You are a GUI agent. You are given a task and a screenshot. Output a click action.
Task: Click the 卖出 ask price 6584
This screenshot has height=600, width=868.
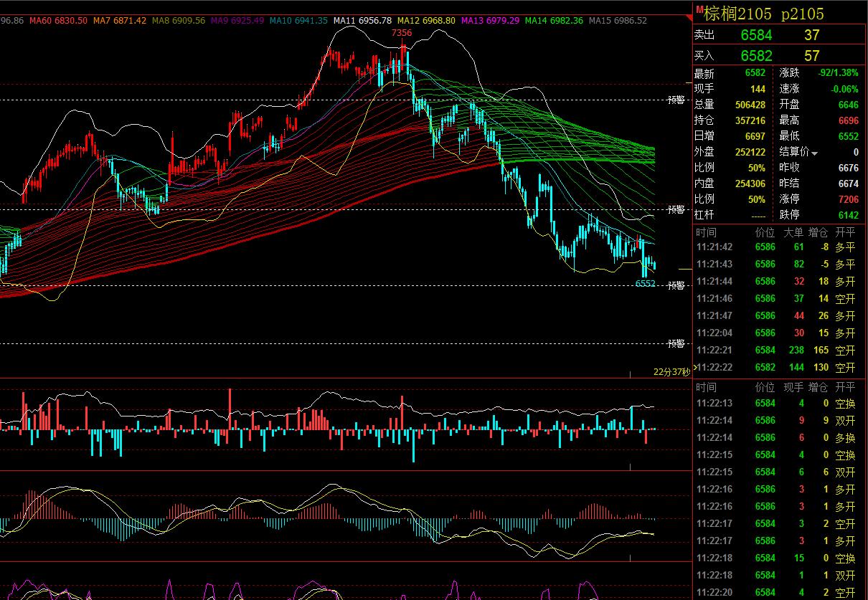756,35
